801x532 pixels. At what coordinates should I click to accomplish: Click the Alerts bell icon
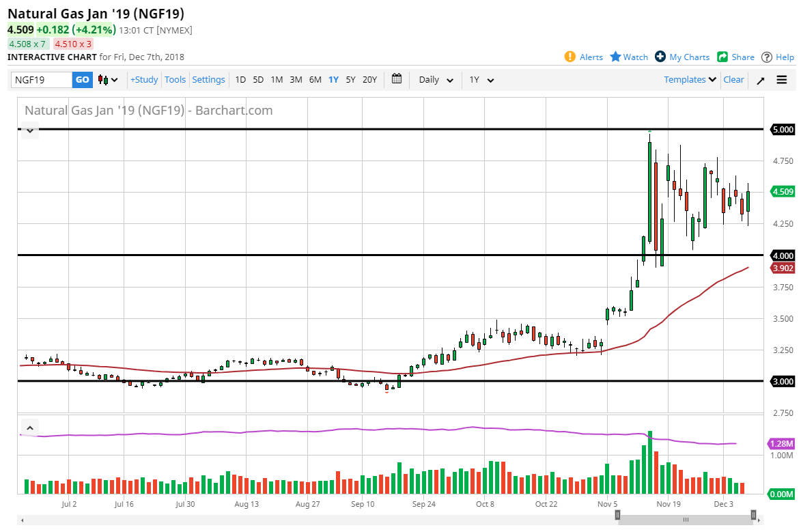point(570,57)
